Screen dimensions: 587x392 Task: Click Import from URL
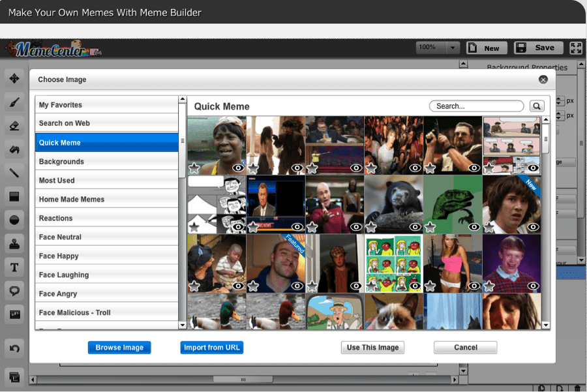click(212, 348)
